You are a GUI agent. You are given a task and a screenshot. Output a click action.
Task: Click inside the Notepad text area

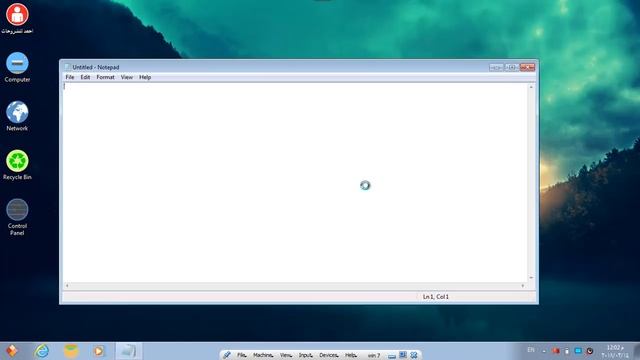295,182
